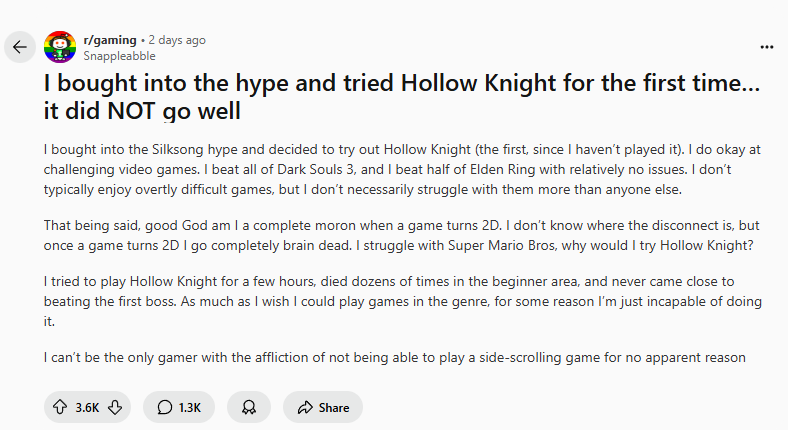Image resolution: width=788 pixels, height=430 pixels.
Task: Click the 3.6K vote score
Action: click(87, 407)
